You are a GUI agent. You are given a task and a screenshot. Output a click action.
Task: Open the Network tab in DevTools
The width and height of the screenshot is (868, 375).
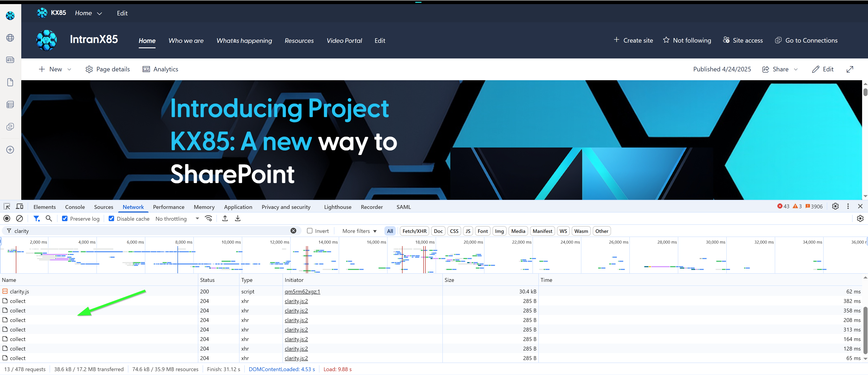pyautogui.click(x=133, y=207)
